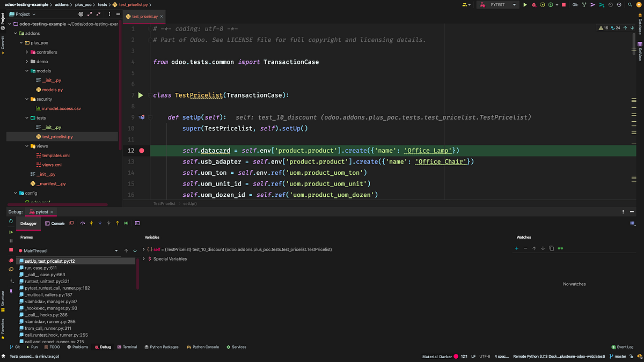Add new watch with plus icon

[517, 248]
